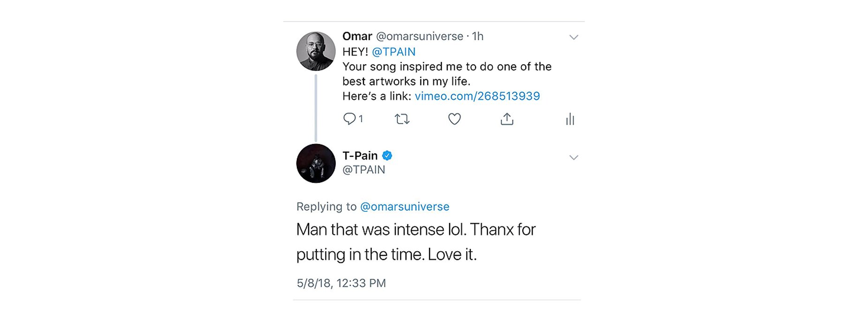Click T-Pain's blue verified badge
Screen dimensions: 868x321
[x=387, y=156]
